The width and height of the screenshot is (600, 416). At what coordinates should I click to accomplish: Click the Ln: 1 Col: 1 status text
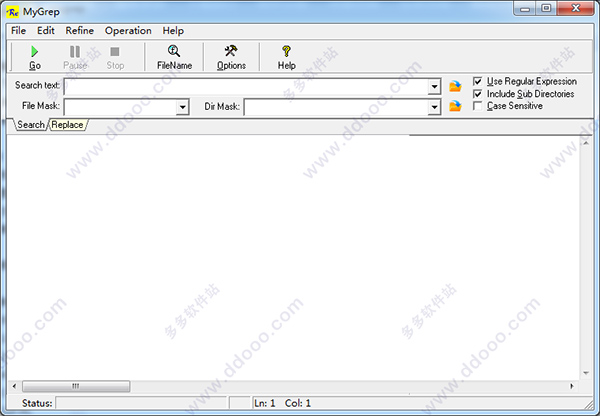[282, 403]
